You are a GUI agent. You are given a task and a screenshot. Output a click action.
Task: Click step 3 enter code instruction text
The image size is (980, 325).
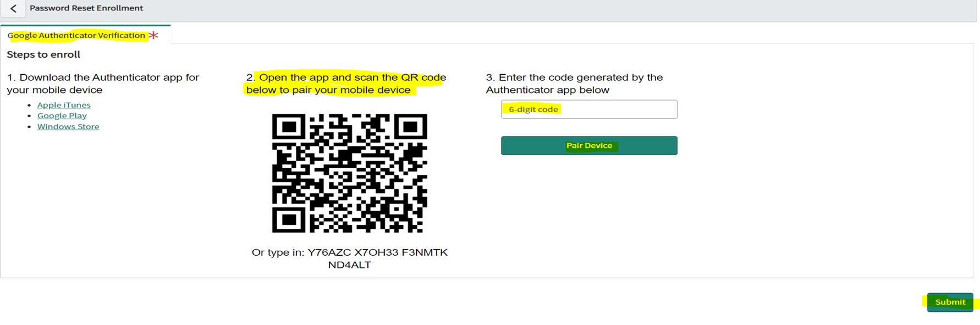click(574, 84)
